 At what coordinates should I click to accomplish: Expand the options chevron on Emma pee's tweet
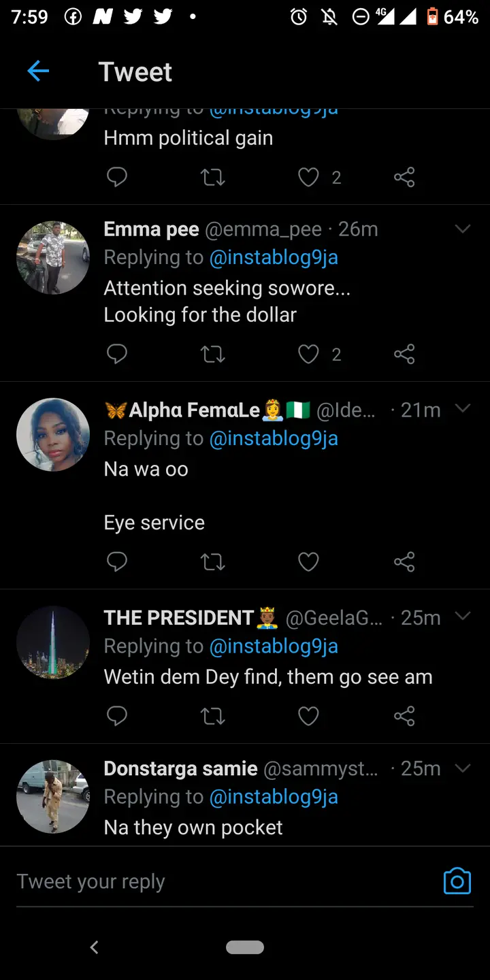click(463, 229)
